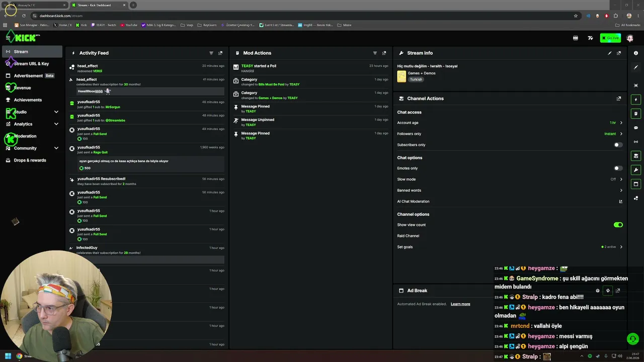Open Activity Feed filter icon

point(211,53)
